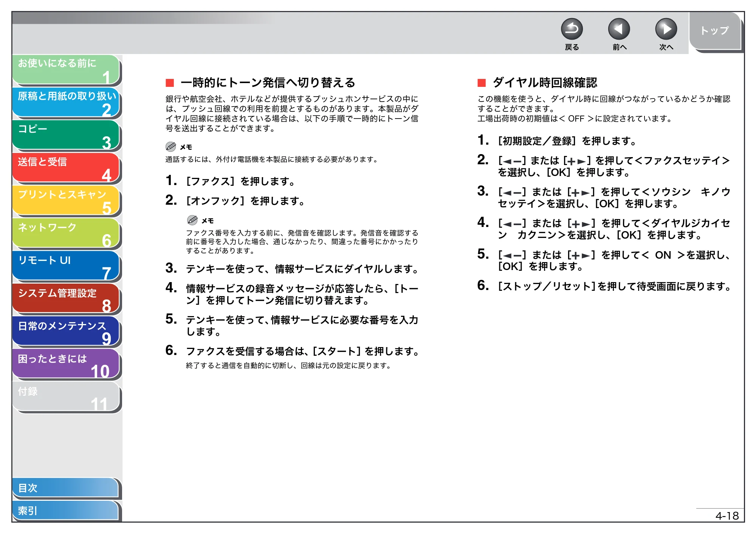Open chapter 4 送信と受信
The width and height of the screenshot is (756, 534).
coord(66,168)
